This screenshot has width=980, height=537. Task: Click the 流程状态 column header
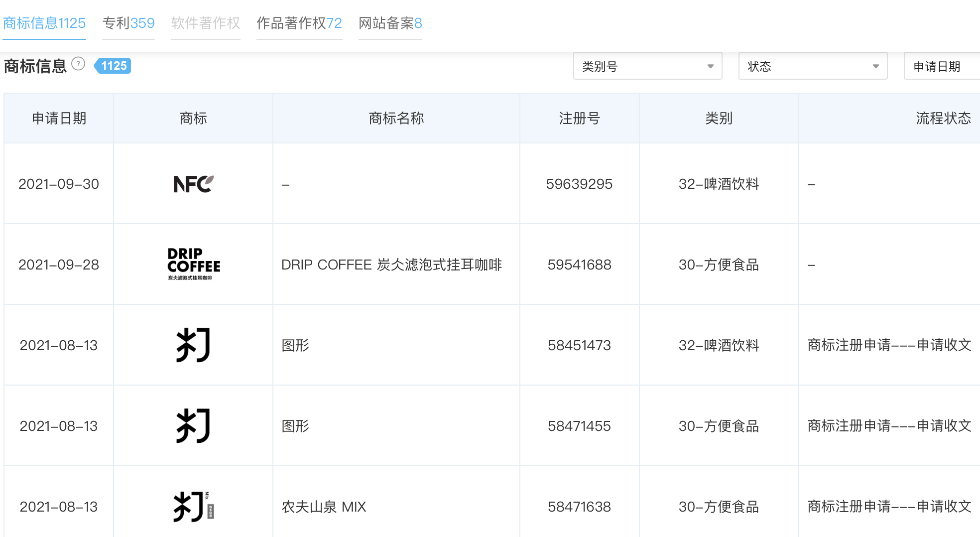(943, 118)
